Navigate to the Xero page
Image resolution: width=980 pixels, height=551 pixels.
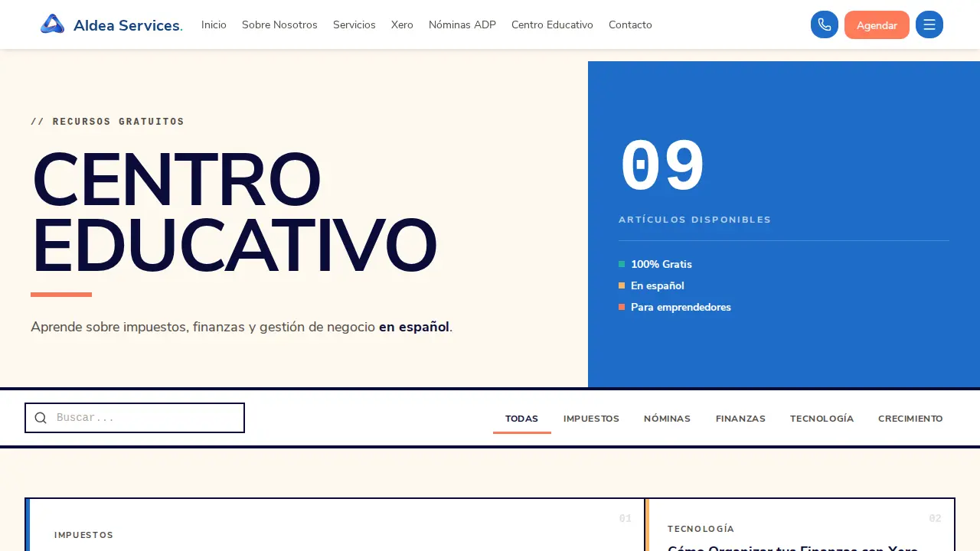coord(402,24)
